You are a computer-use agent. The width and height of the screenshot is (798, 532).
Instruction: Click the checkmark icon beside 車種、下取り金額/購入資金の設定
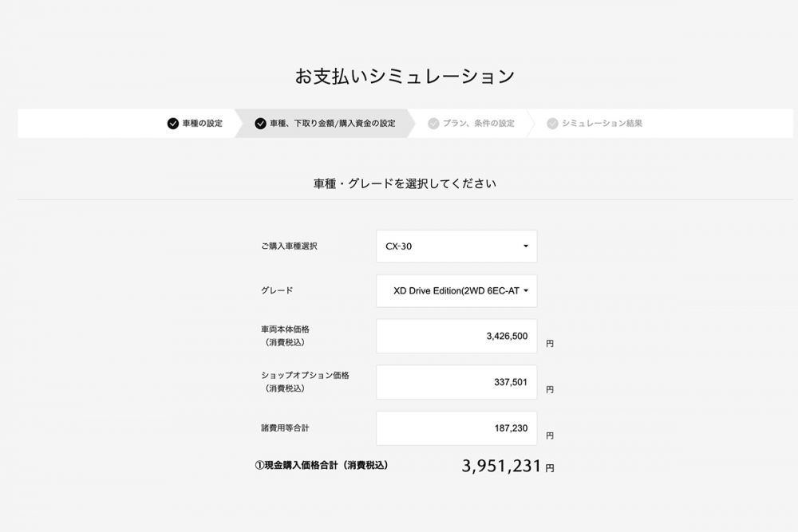(x=260, y=124)
